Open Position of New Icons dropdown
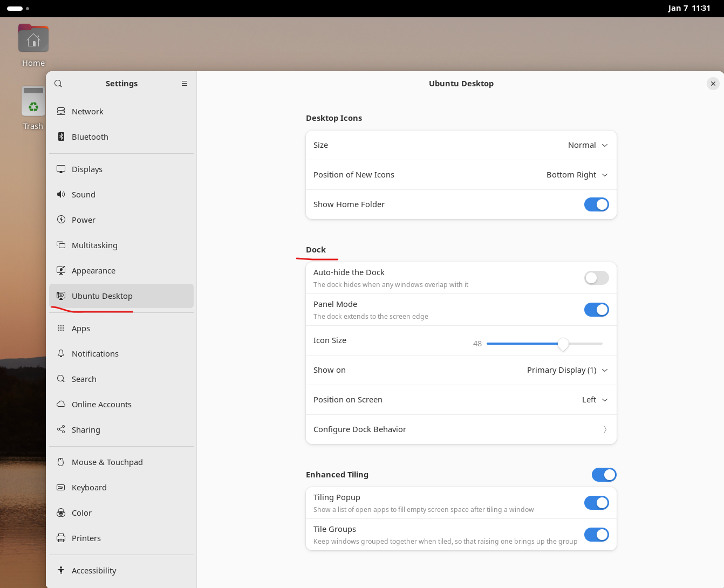Image resolution: width=724 pixels, height=588 pixels. tap(577, 175)
